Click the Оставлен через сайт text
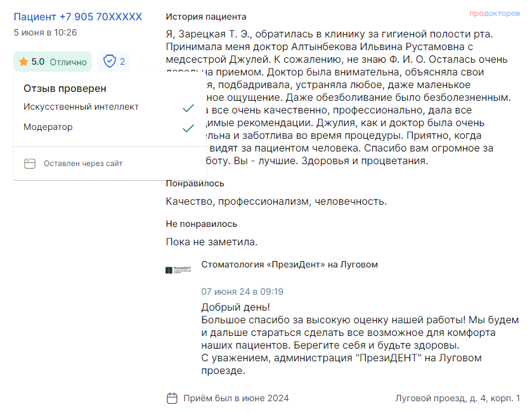The width and height of the screenshot is (532, 412). pos(83,164)
